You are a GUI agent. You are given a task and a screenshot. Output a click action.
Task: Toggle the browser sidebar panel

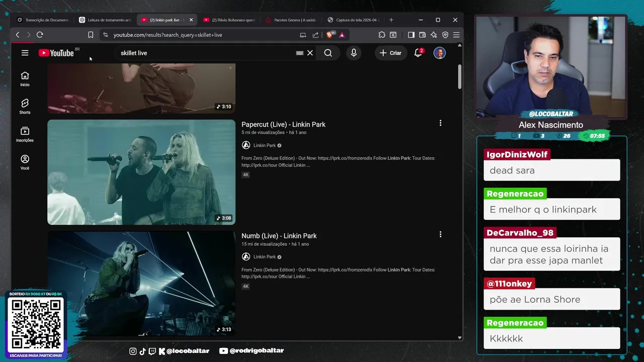[x=411, y=35]
